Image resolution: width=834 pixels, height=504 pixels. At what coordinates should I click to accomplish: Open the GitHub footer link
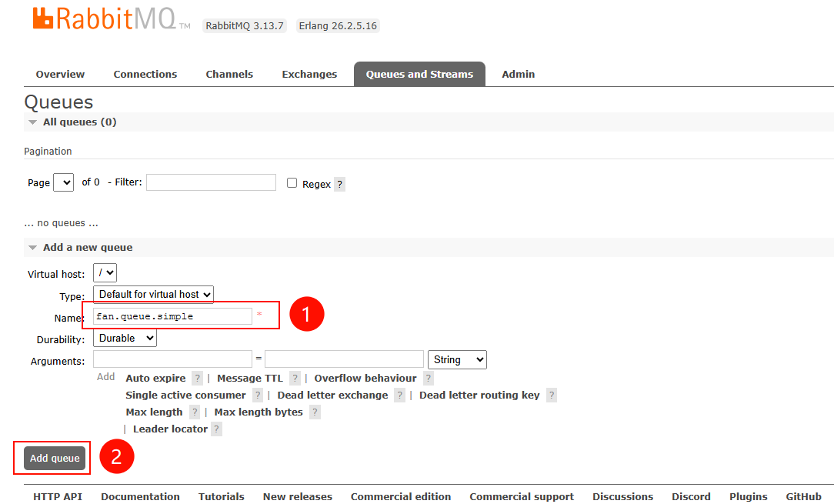click(804, 496)
